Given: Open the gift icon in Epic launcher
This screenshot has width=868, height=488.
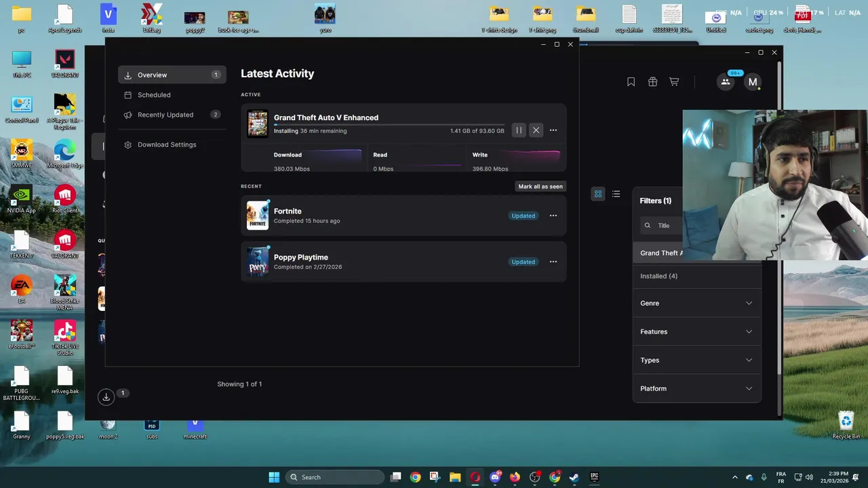Looking at the screenshot, I should 652,82.
